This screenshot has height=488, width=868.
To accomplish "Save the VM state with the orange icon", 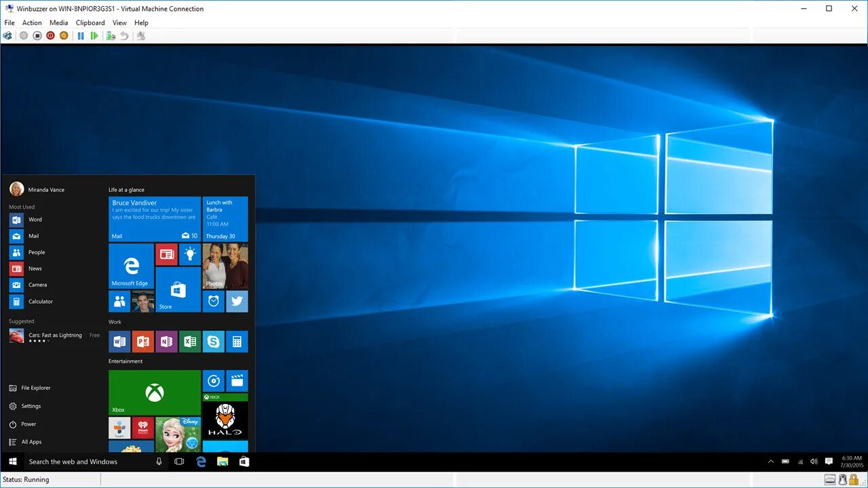I will pyautogui.click(x=64, y=35).
